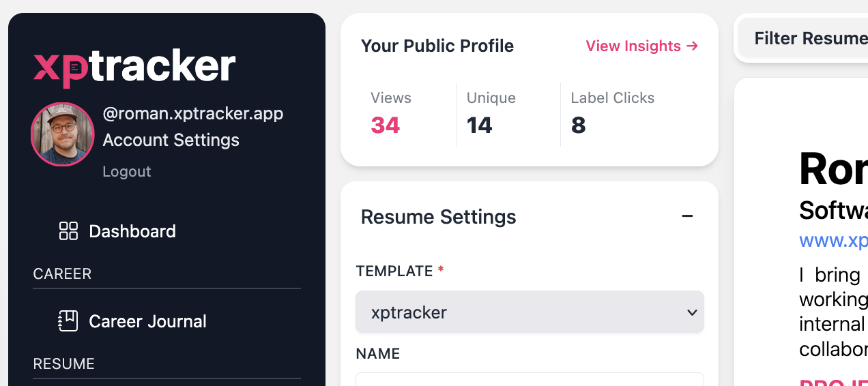Viewport: 868px width, 386px height.
Task: Click View Insights link
Action: 642,46
